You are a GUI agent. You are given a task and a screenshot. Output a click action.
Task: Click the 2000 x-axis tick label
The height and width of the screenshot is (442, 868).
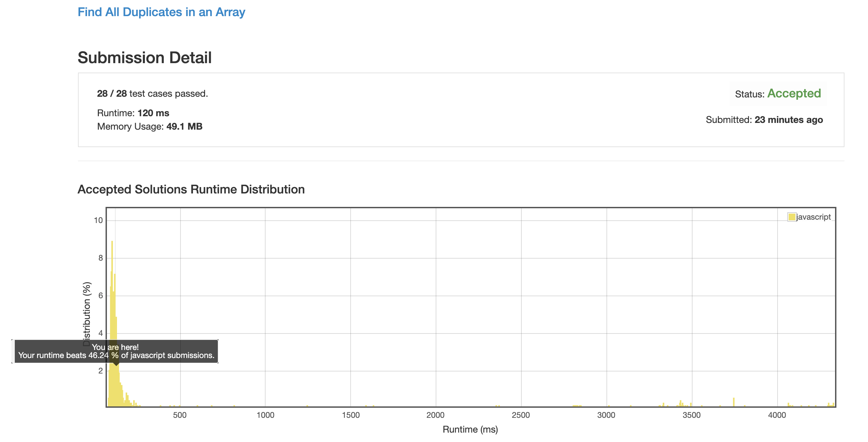pos(436,415)
